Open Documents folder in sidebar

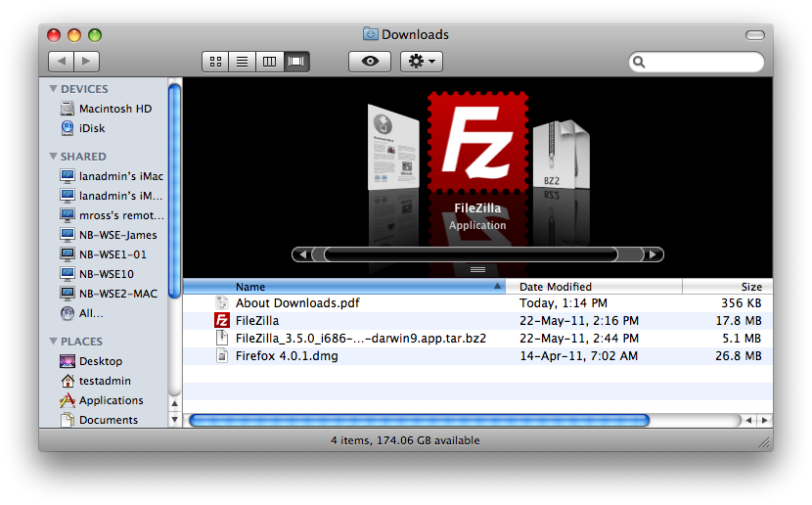click(x=100, y=420)
